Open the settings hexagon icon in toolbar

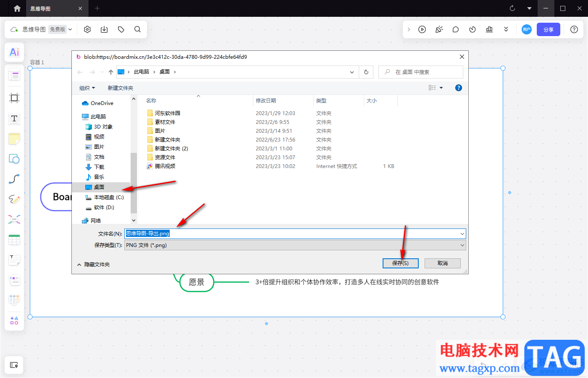click(x=87, y=29)
